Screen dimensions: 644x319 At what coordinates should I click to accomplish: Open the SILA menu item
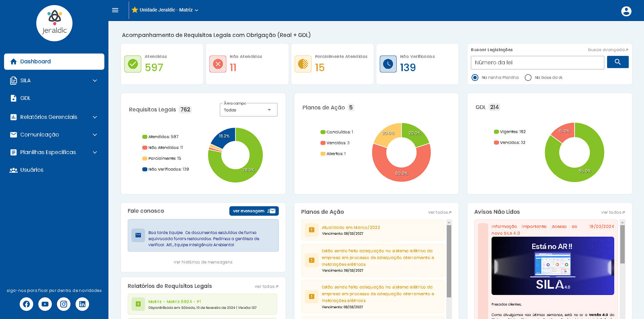tap(54, 81)
